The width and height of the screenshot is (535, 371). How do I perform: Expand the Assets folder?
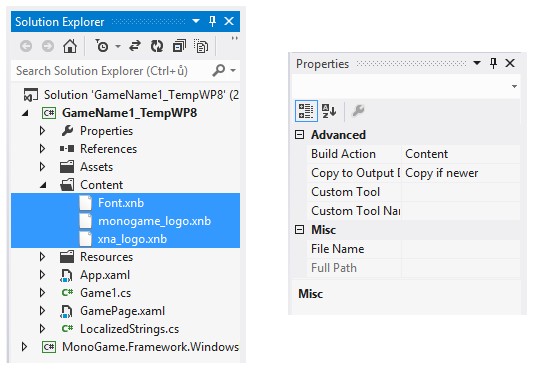tap(42, 167)
